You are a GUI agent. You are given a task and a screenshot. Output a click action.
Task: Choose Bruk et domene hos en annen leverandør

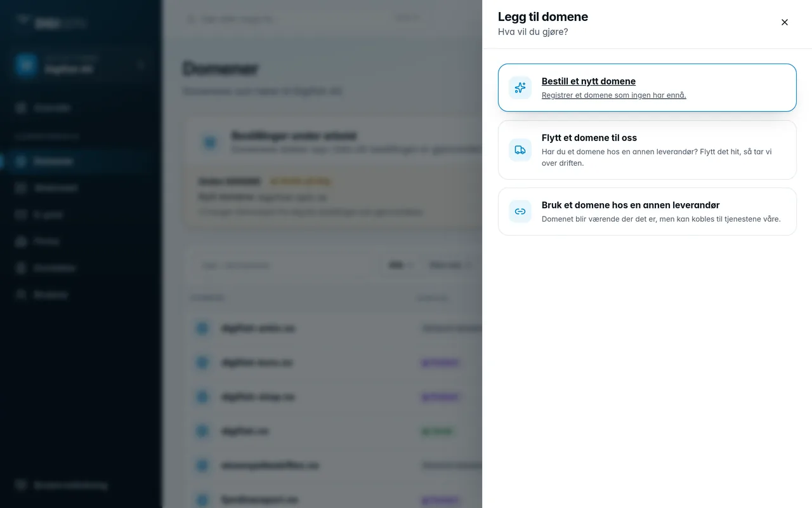coord(647,211)
